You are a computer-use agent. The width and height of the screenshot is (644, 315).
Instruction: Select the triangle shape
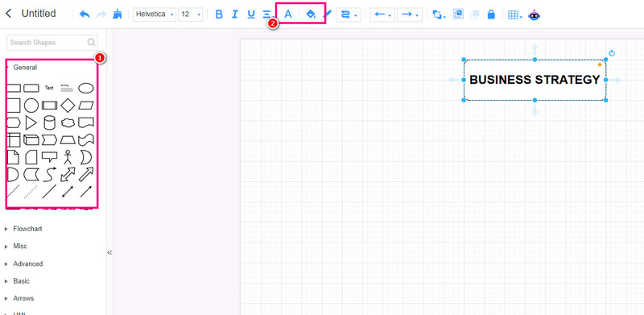(31, 122)
